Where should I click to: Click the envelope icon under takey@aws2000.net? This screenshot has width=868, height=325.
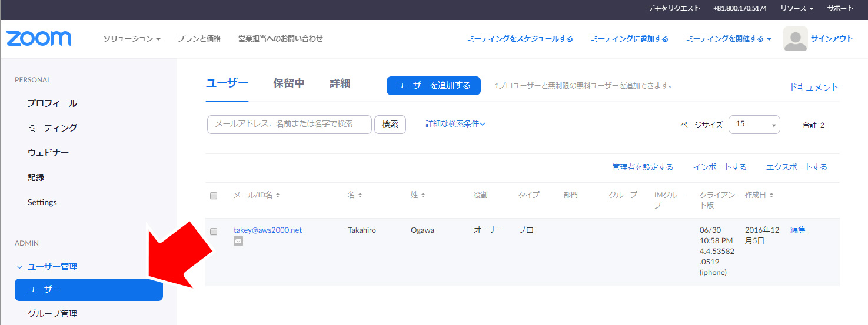238,241
